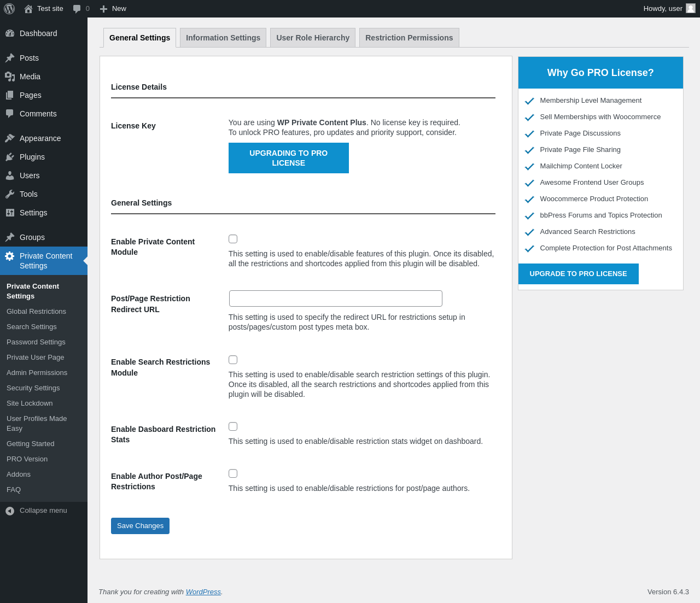Image resolution: width=700 pixels, height=603 pixels.
Task: Click checkmark beside Private Page Discussions
Action: [x=529, y=134]
